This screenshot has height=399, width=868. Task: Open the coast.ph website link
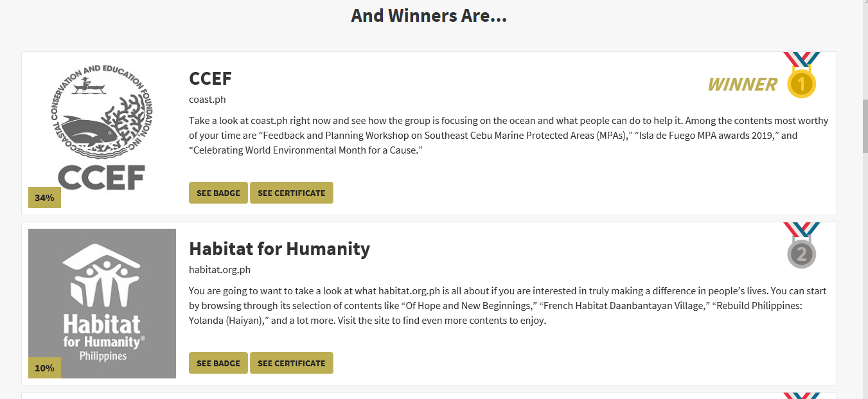(207, 100)
